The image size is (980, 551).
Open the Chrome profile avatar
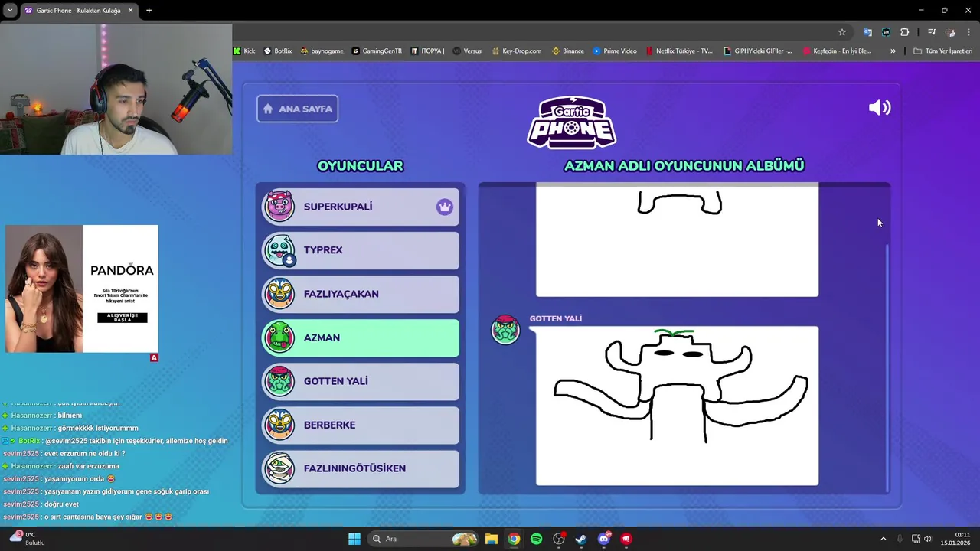pos(951,32)
